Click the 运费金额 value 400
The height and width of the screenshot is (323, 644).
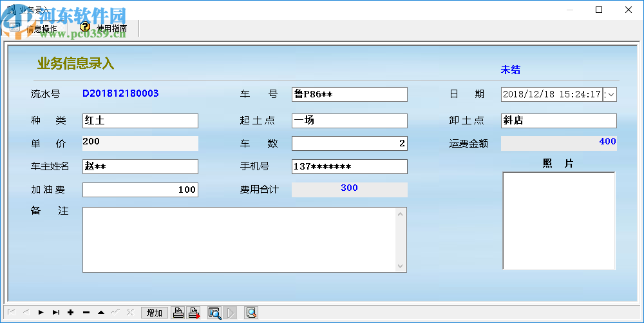coord(607,141)
